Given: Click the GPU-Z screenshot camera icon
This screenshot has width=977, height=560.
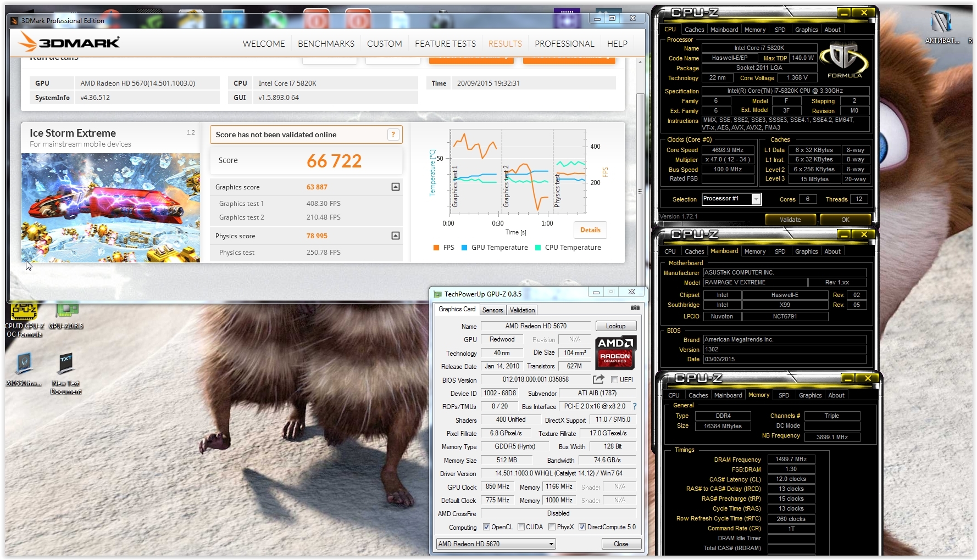Looking at the screenshot, I should pyautogui.click(x=635, y=308).
